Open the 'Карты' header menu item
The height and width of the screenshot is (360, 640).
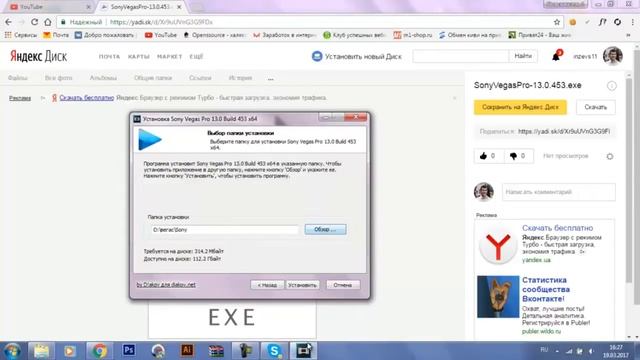pyautogui.click(x=139, y=56)
